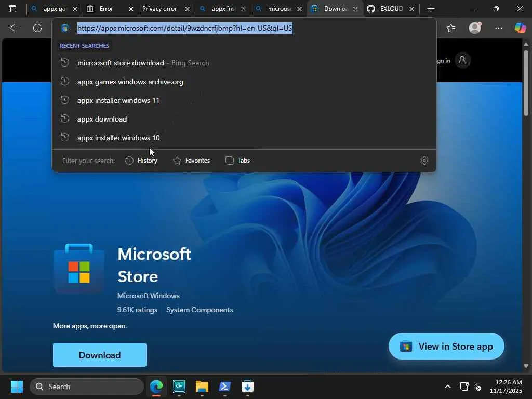Select 'appx installer windows 11' suggestion

coord(244,100)
